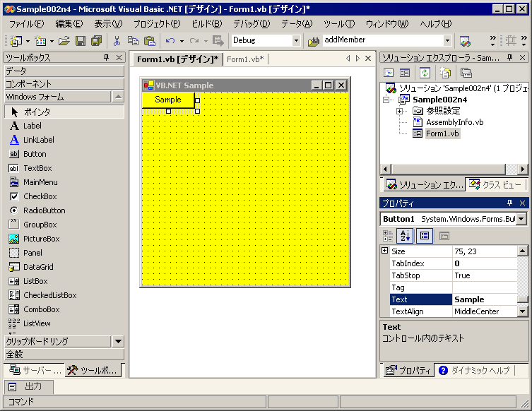
Task: Click the Open File toolbar icon
Action: click(64, 41)
